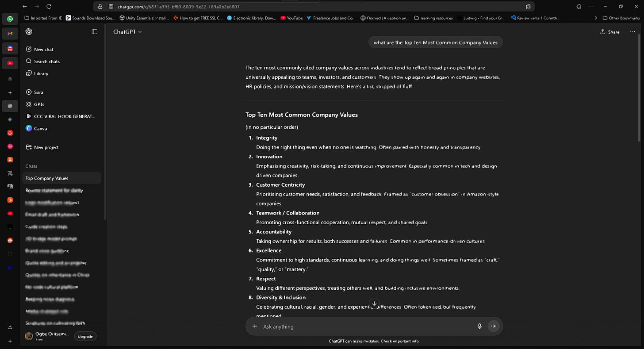Open the YouTube icon in the browser sidebar
The width and height of the screenshot is (644, 349).
pyautogui.click(x=10, y=63)
